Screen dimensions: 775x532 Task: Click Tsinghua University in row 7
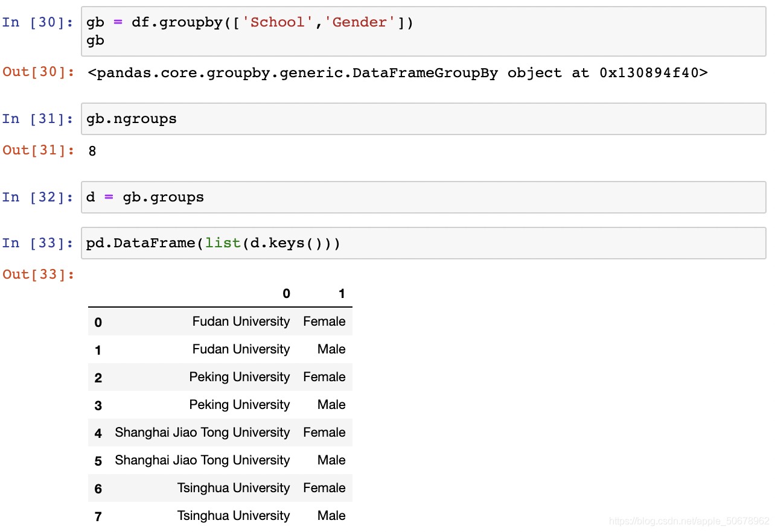tap(234, 516)
